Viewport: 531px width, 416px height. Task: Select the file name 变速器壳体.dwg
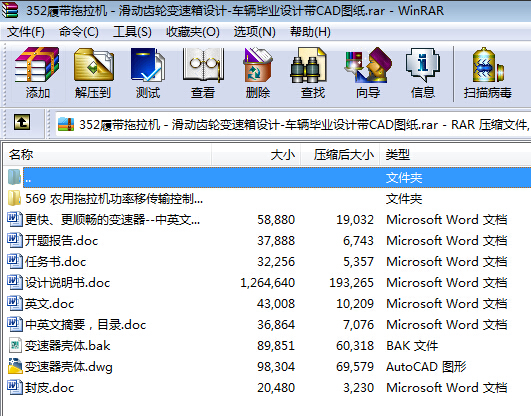coord(69,367)
